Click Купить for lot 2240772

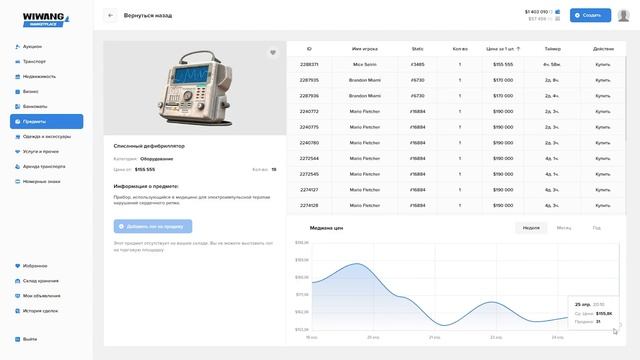tap(602, 111)
